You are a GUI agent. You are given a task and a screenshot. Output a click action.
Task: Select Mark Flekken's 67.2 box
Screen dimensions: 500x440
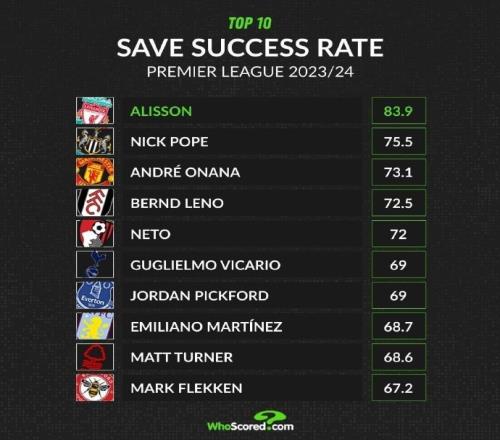point(399,388)
